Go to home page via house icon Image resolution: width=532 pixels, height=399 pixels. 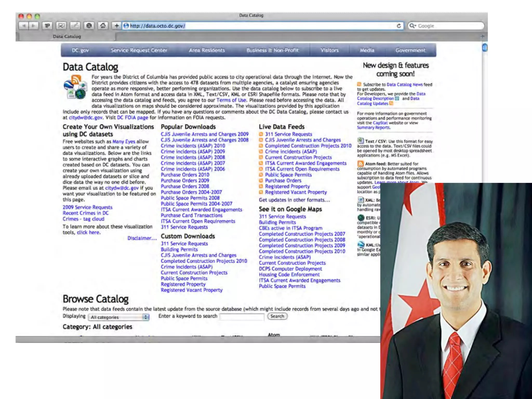click(x=103, y=26)
